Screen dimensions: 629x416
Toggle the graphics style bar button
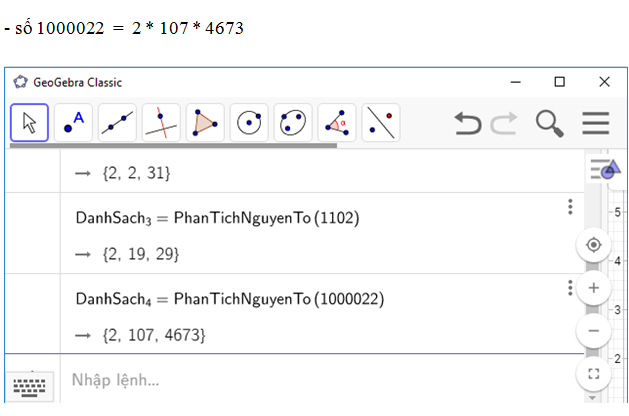coord(604,170)
